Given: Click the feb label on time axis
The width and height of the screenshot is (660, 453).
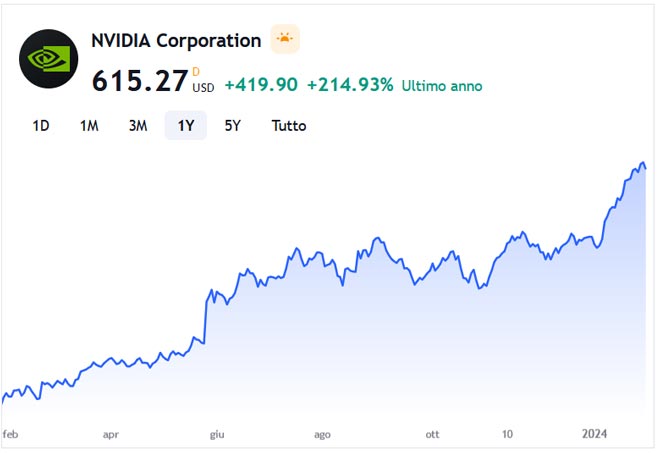Looking at the screenshot, I should click(x=11, y=434).
